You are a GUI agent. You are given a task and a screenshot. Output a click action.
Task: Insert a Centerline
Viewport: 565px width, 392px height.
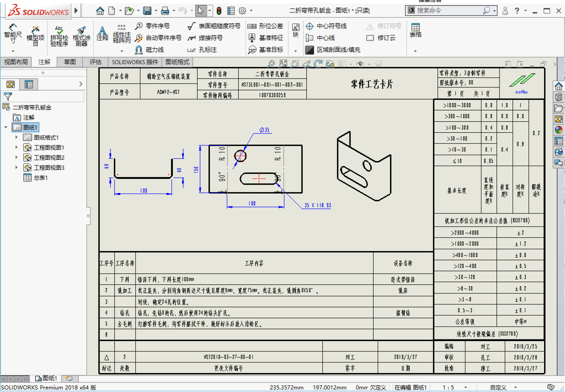pyautogui.click(x=320, y=38)
